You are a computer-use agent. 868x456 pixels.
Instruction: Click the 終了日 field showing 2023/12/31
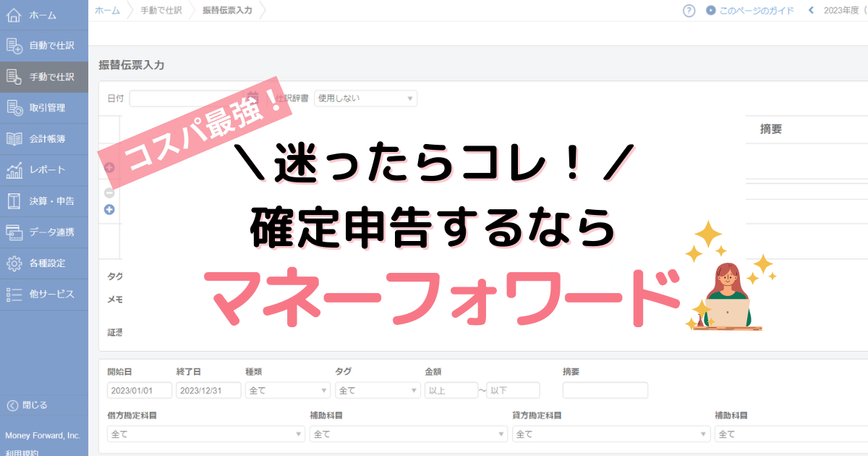click(x=209, y=390)
